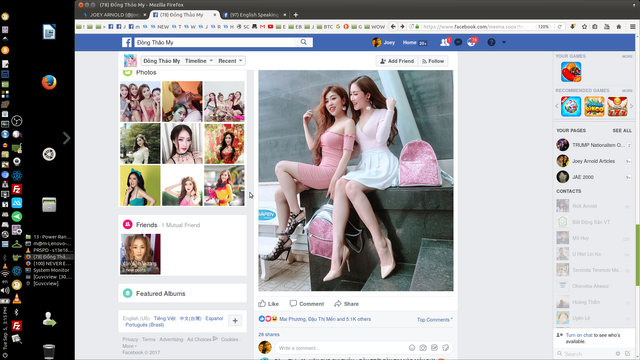
Task: Open the WOW bookmark folder
Action: (375, 27)
